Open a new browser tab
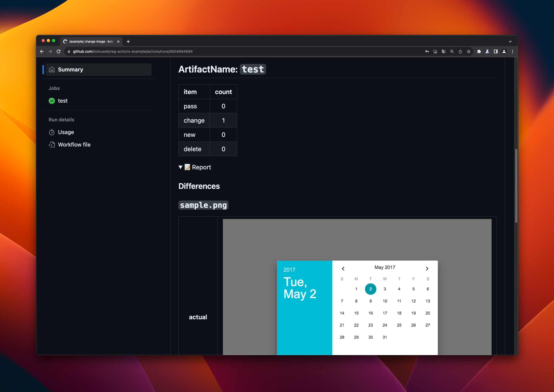This screenshot has width=554, height=392. [128, 42]
